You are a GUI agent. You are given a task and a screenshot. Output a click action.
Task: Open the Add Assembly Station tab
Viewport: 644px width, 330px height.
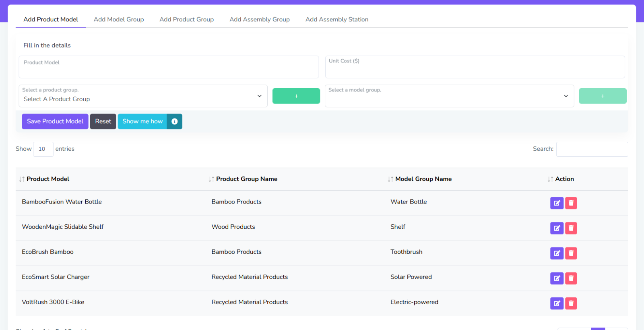[x=337, y=19]
